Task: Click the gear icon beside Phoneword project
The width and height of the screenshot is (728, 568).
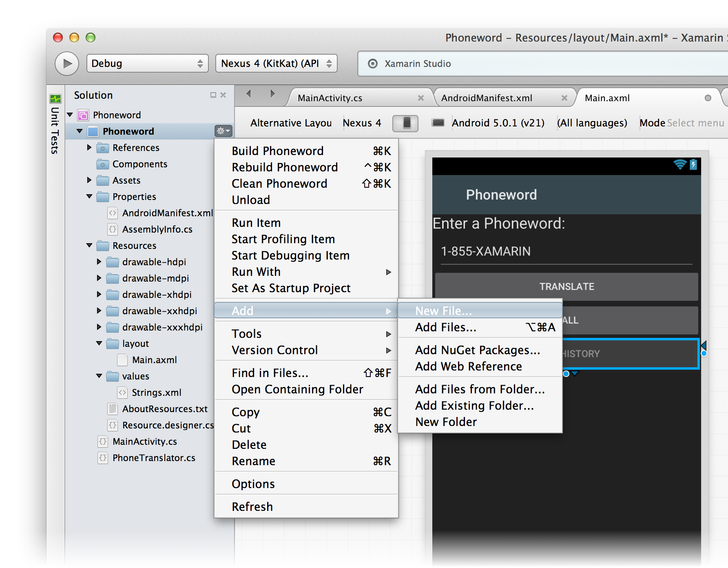Action: (223, 131)
